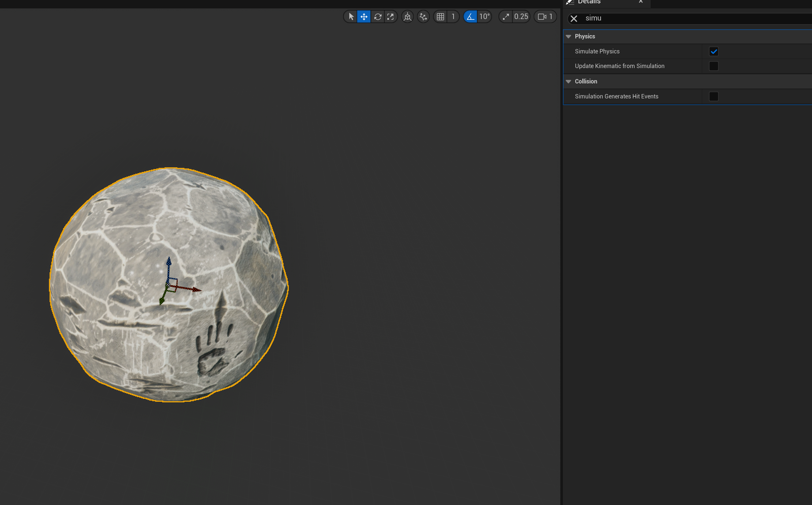Toggle scale snapping arrow icon
This screenshot has width=812, height=505.
[506, 17]
